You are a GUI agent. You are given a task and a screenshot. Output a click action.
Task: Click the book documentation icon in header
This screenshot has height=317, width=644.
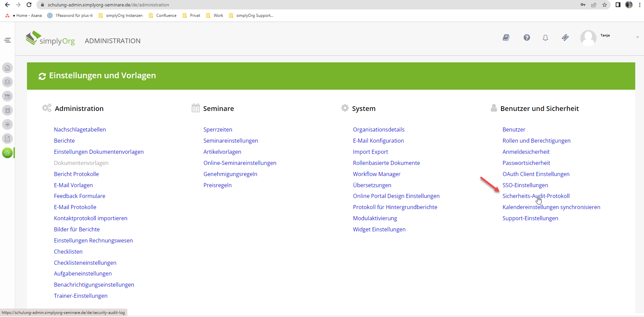click(x=506, y=38)
